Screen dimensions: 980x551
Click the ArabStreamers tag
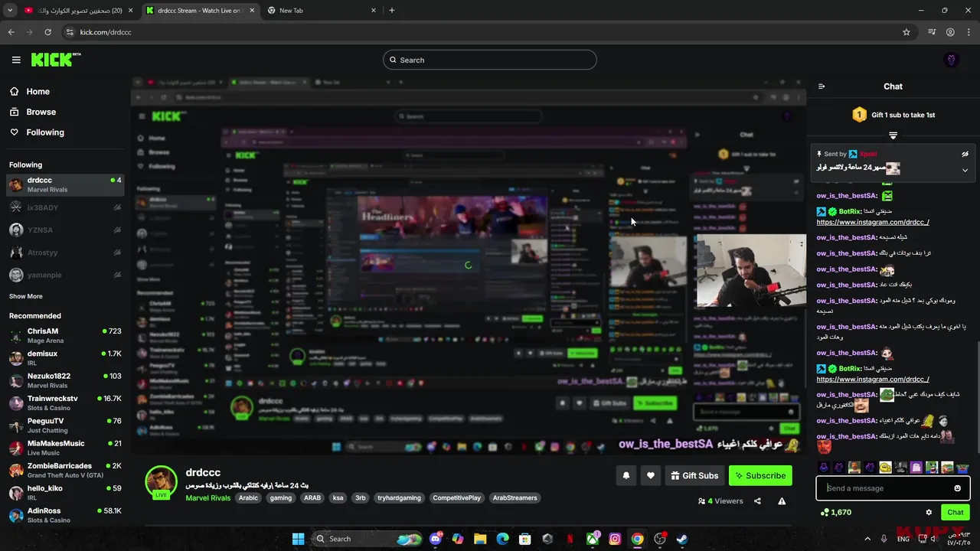pos(514,497)
